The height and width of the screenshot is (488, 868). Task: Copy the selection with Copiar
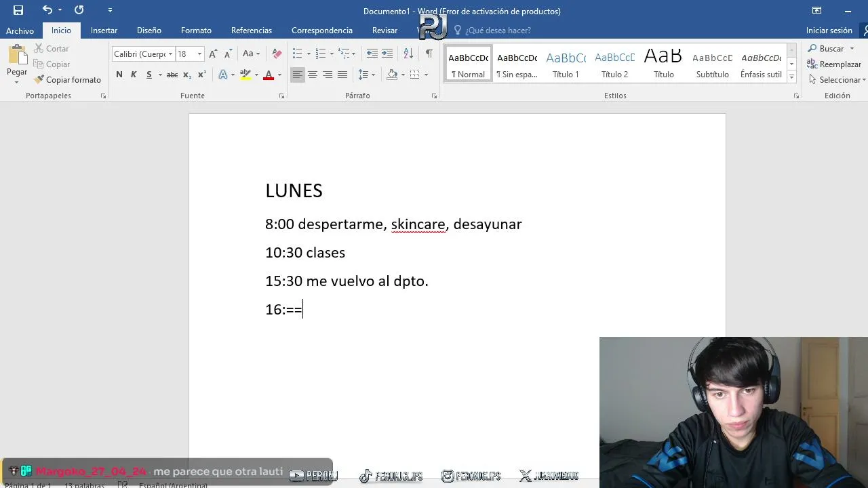(x=52, y=64)
